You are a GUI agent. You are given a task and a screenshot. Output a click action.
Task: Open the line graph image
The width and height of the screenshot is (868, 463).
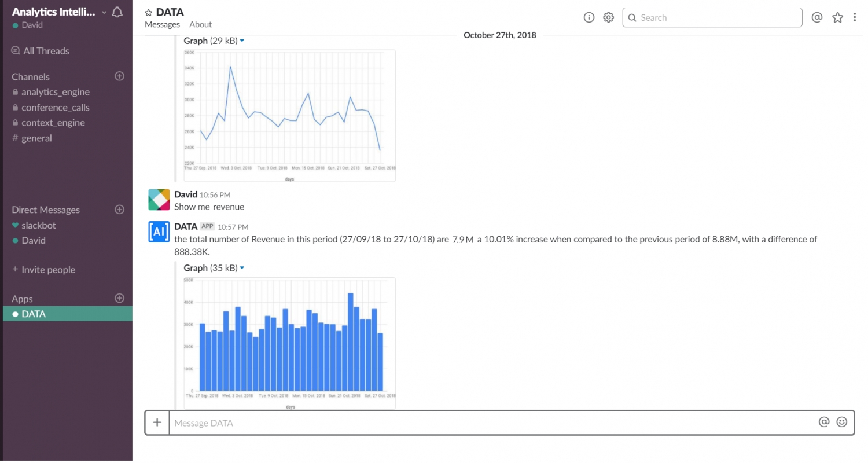click(289, 116)
